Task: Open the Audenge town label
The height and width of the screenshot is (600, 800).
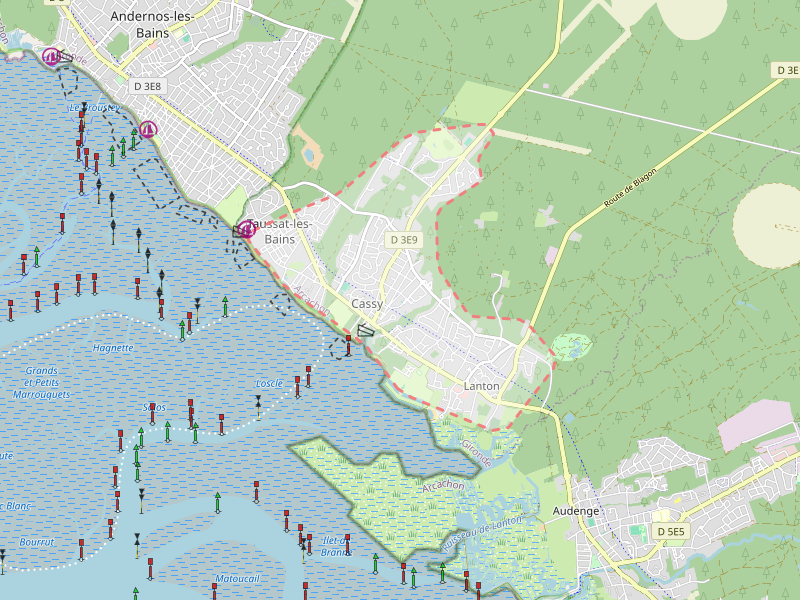Action: pyautogui.click(x=576, y=510)
